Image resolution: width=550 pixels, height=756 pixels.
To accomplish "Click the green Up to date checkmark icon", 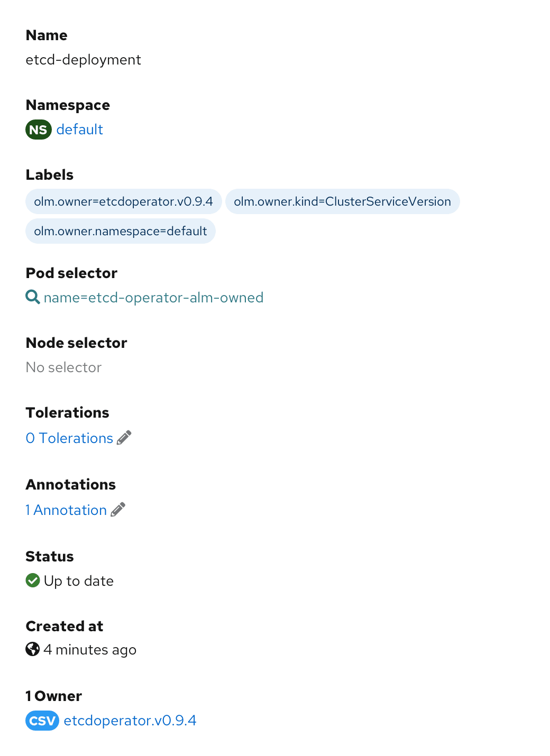I will [x=33, y=580].
